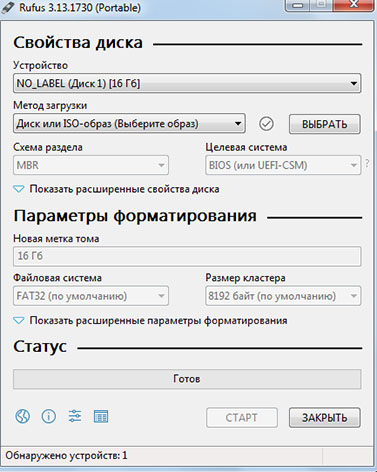Image resolution: width=377 pixels, height=472 pixels.
Task: Click the Целевая система label
Action: click(x=246, y=147)
